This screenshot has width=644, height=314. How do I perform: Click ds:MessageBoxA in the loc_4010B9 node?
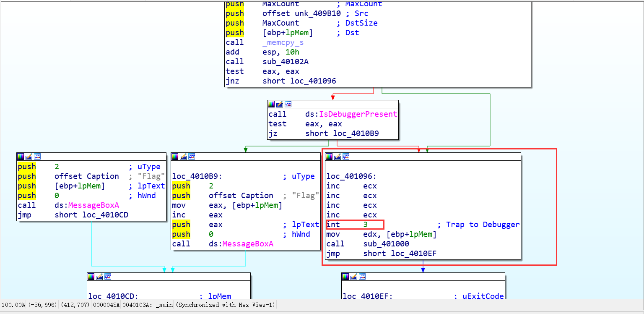[x=241, y=244]
